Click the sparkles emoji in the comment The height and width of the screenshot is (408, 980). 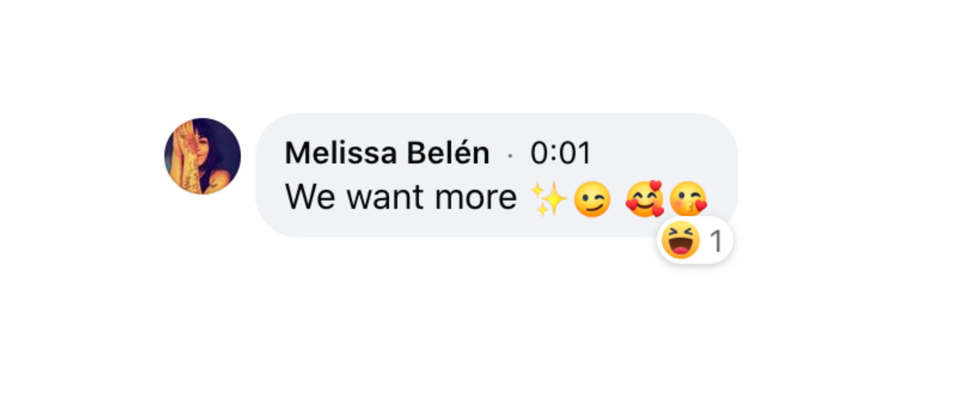tap(548, 199)
